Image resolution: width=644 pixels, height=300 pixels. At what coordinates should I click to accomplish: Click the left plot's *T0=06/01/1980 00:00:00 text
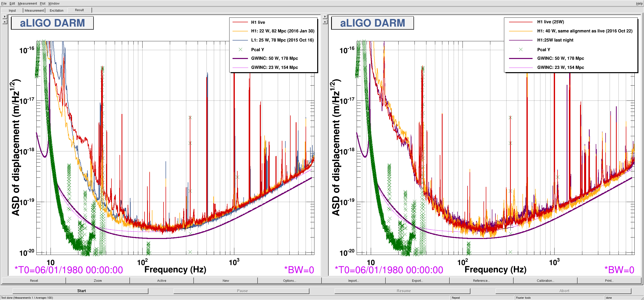pyautogui.click(x=69, y=270)
